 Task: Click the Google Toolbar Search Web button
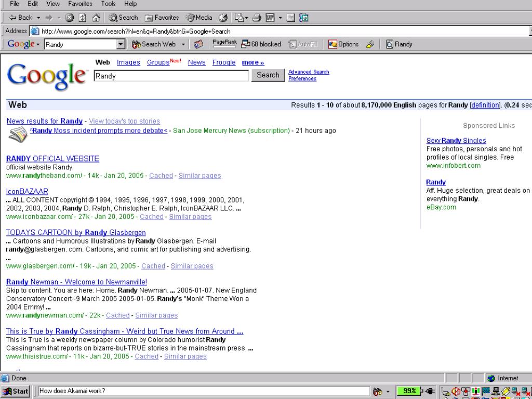154,44
